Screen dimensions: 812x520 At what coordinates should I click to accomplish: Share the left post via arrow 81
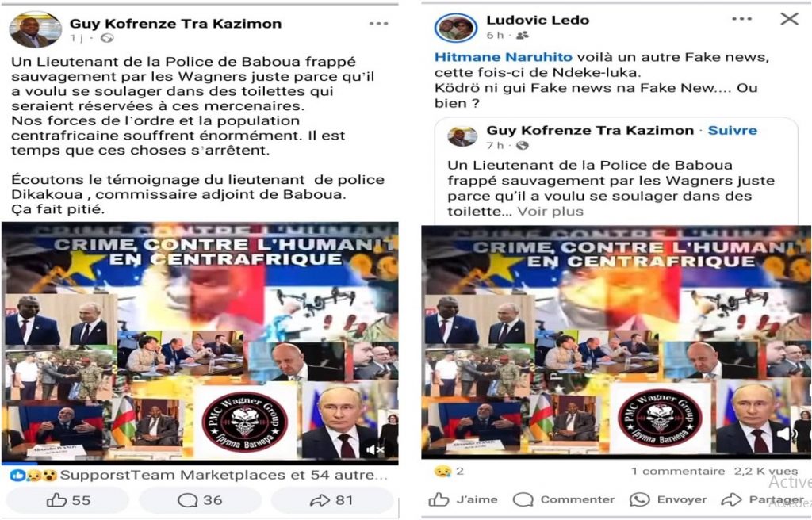pyautogui.click(x=331, y=500)
